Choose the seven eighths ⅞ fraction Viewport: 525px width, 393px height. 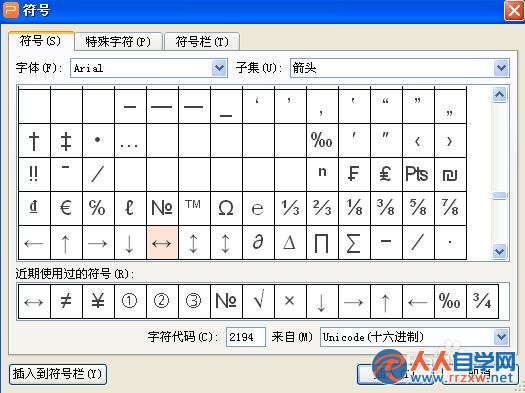pyautogui.click(x=450, y=208)
